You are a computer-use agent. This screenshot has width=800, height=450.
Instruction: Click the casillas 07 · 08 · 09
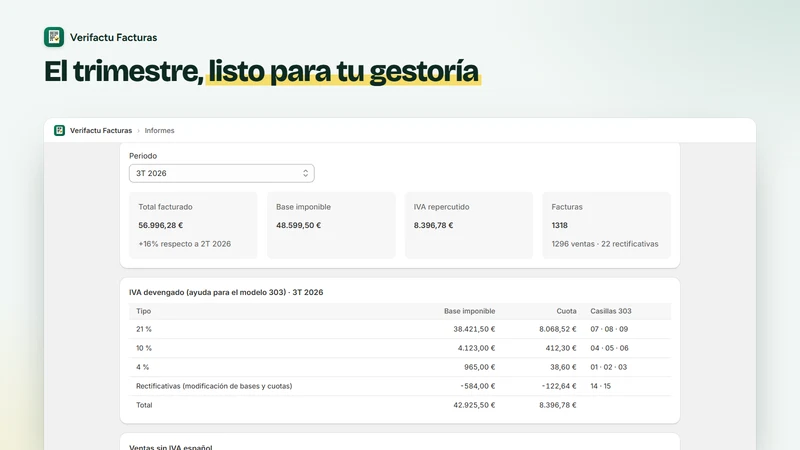point(609,329)
